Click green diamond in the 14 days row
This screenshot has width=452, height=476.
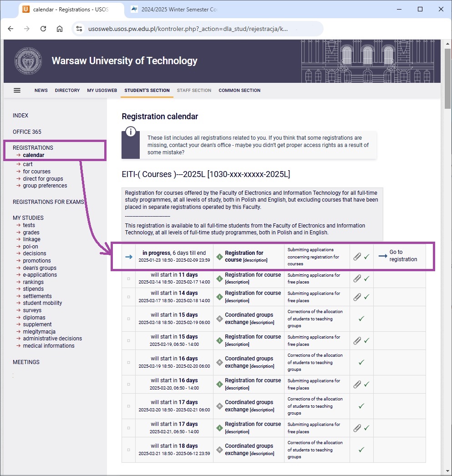[219, 297]
